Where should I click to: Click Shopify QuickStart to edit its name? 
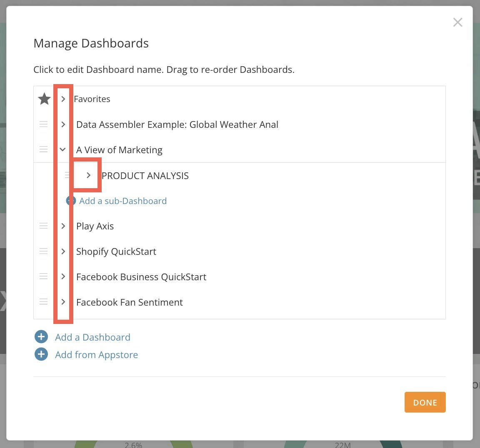click(x=116, y=251)
